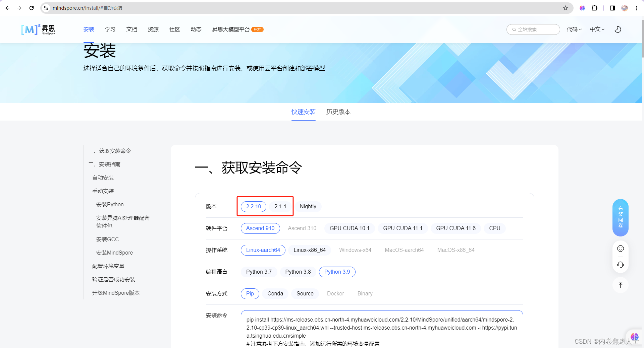Select Linux-aarch64 operating system
Viewport: 644px width, 348px height.
263,250
